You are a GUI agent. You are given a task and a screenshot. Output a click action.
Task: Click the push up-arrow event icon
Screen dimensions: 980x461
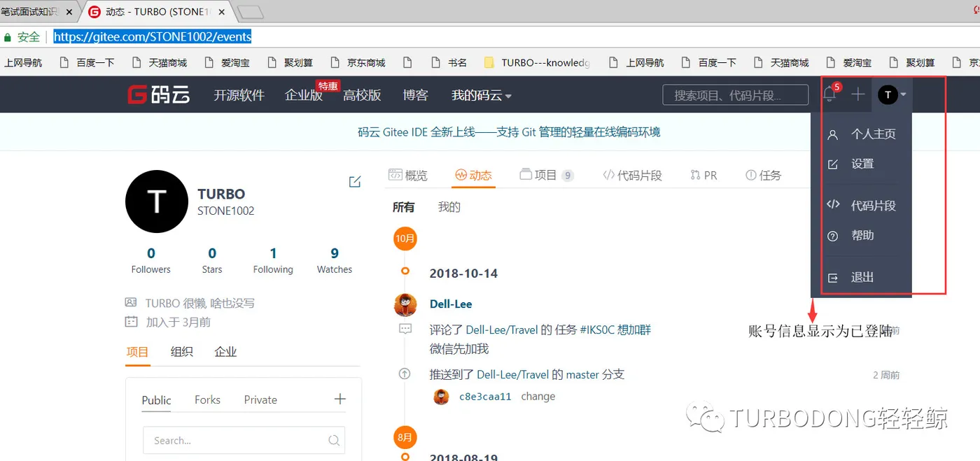pos(405,374)
